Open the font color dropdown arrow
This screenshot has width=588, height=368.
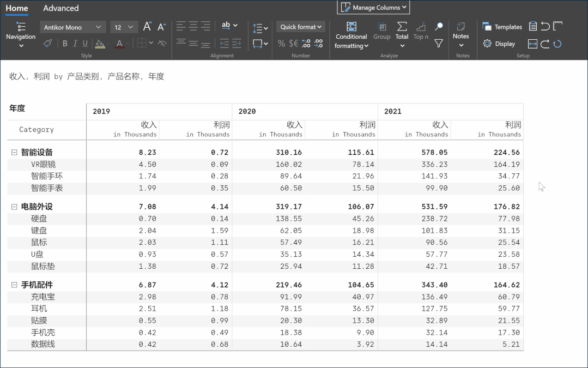[x=128, y=44]
